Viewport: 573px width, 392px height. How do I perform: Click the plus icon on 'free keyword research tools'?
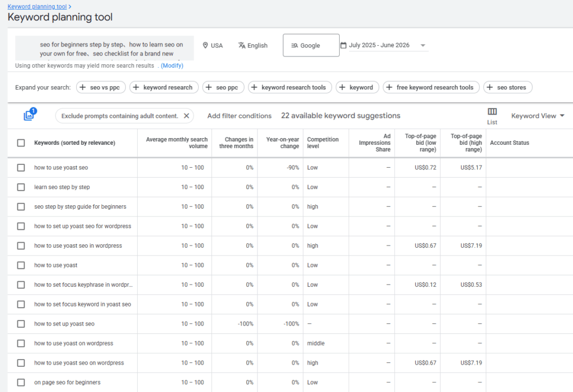(x=389, y=87)
